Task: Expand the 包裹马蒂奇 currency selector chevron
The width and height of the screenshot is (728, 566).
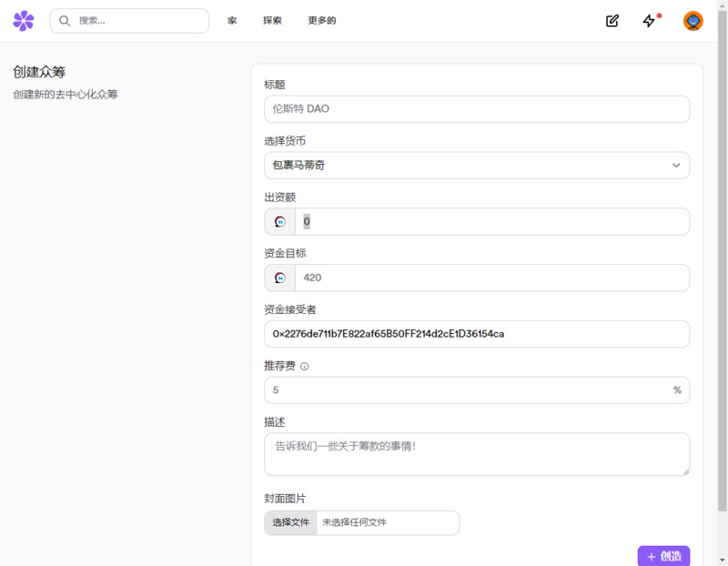Action: tap(676, 165)
